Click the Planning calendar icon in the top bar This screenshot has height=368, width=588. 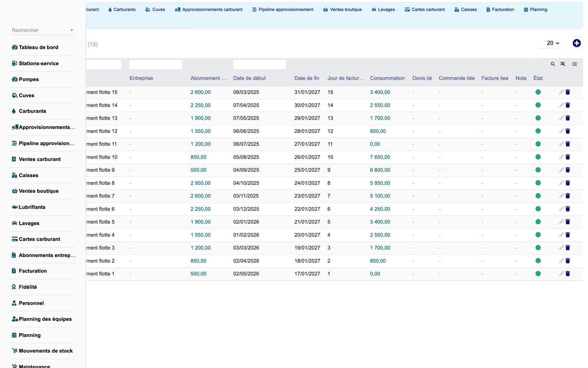pyautogui.click(x=526, y=9)
